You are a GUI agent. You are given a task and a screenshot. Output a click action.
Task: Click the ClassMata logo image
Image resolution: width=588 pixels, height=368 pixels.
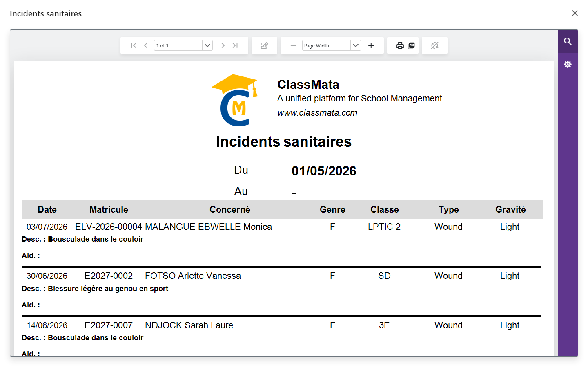(235, 100)
